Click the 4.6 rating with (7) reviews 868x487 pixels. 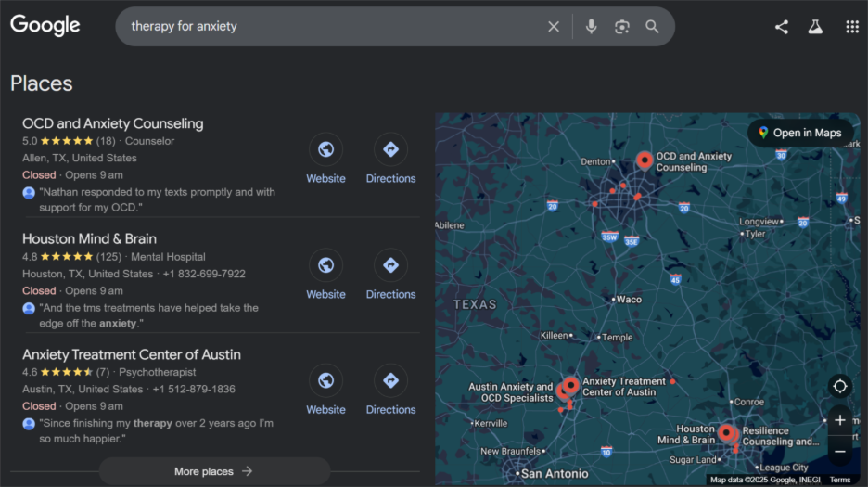click(x=66, y=372)
